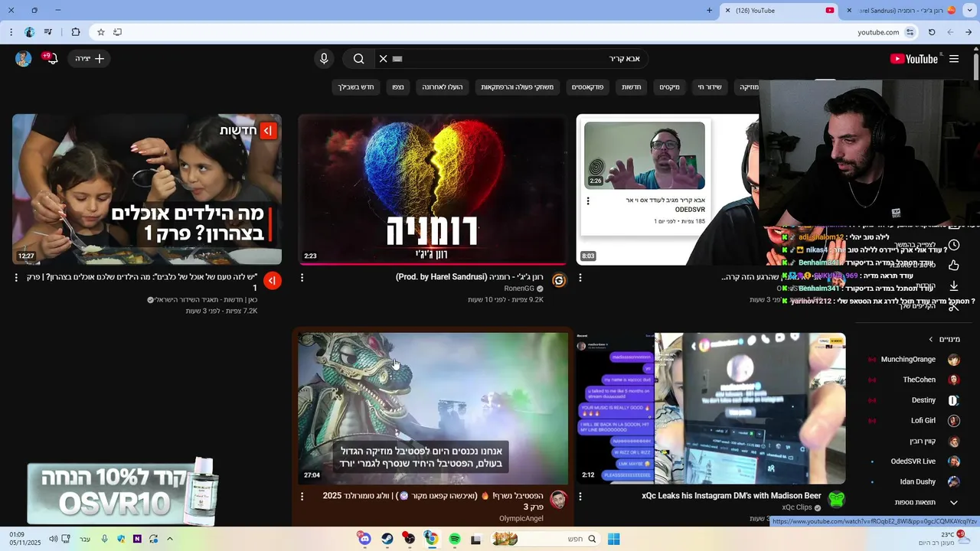This screenshot has height=551, width=980.
Task: Open Chrome tab search dropdown
Action: [969, 11]
